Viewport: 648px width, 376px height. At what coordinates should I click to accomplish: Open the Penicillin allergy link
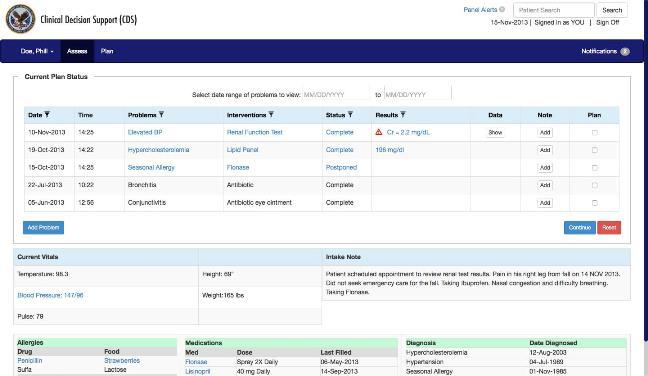click(30, 360)
